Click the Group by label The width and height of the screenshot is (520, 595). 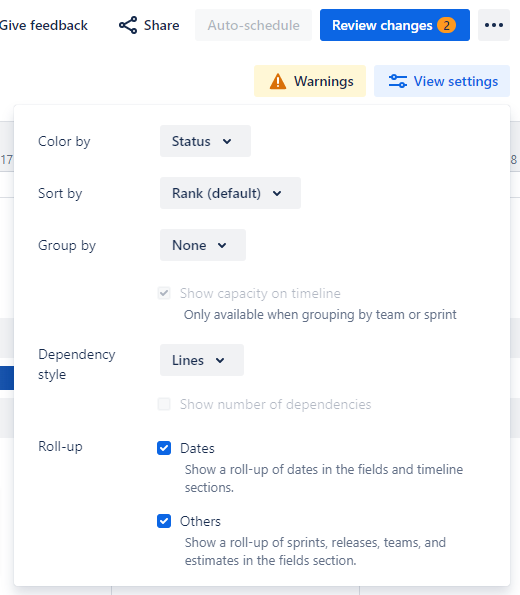pyautogui.click(x=67, y=246)
